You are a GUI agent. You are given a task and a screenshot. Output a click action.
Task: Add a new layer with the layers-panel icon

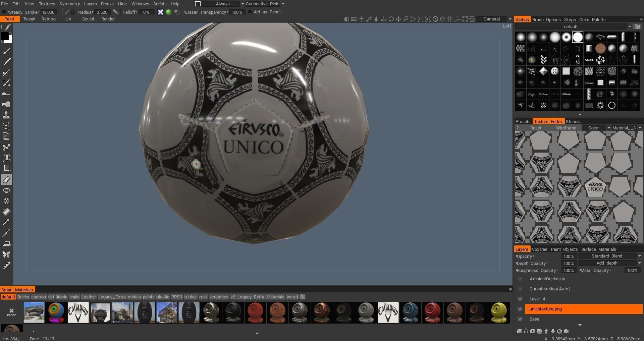click(x=519, y=331)
